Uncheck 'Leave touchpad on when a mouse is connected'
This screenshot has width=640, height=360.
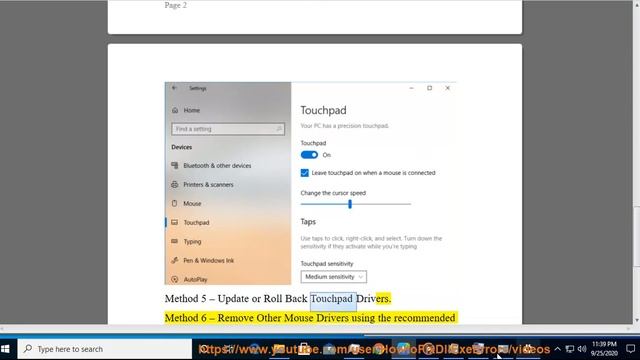click(x=304, y=173)
